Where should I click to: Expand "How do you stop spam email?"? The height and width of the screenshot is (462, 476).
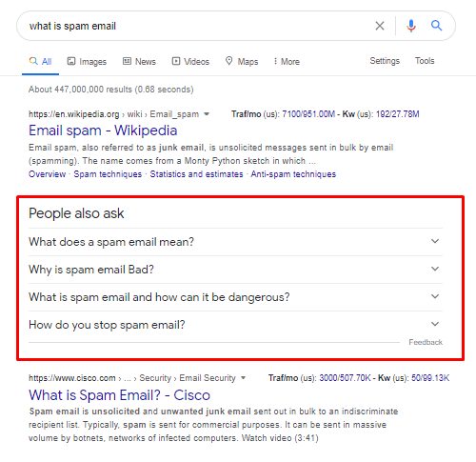tap(235, 325)
